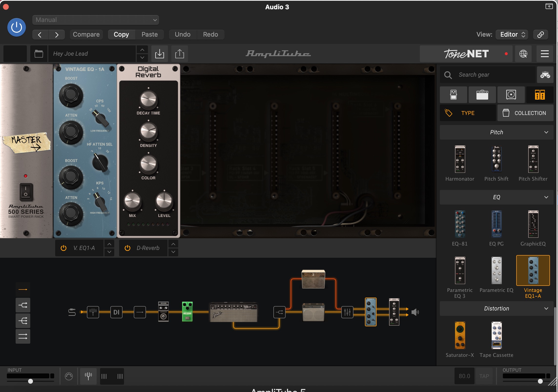Click the color palette icon in bottom bar

coord(69,376)
